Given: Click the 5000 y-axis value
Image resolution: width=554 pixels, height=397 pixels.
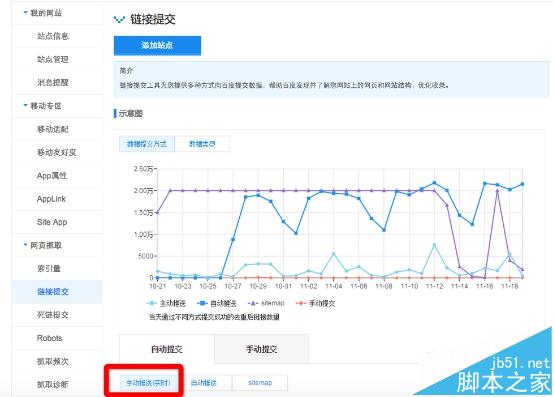Looking at the screenshot, I should point(146,256).
